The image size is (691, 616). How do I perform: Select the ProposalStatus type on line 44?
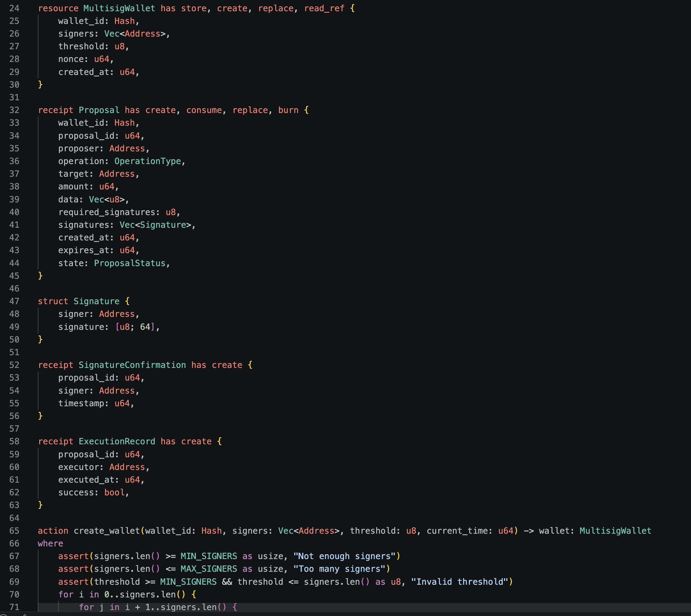(130, 263)
